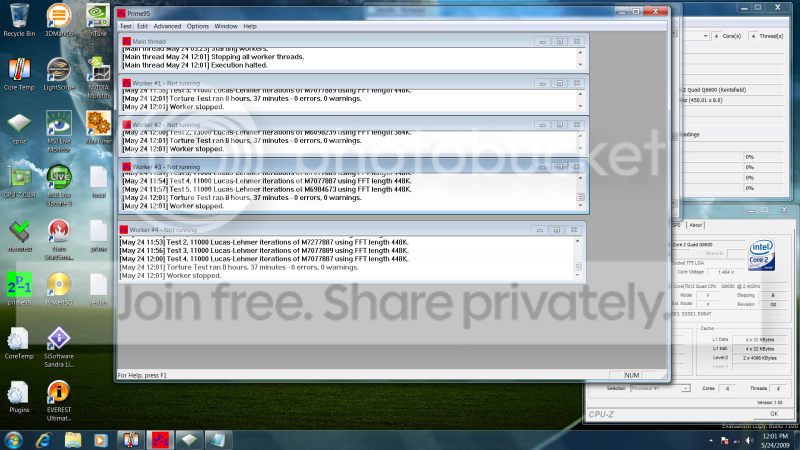The height and width of the screenshot is (450, 800).
Task: Open the nTune desktop shortcut
Action: (x=98, y=19)
